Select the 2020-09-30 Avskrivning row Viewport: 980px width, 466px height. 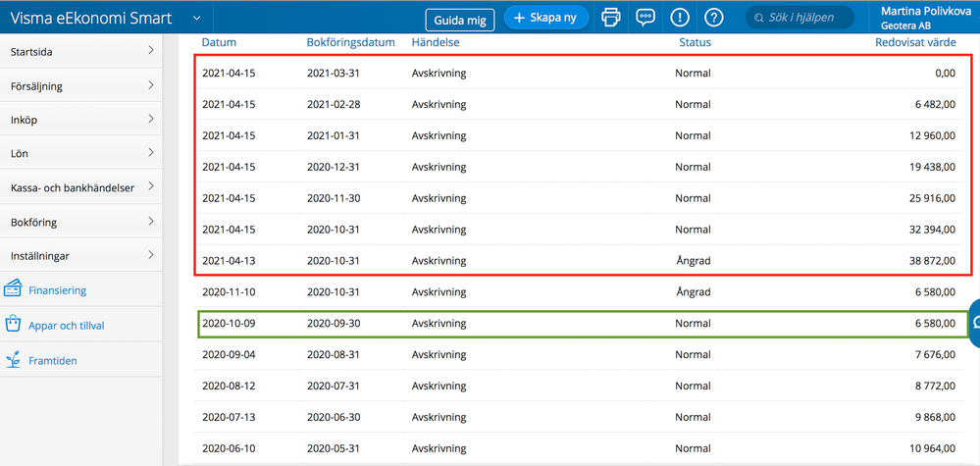click(x=583, y=323)
